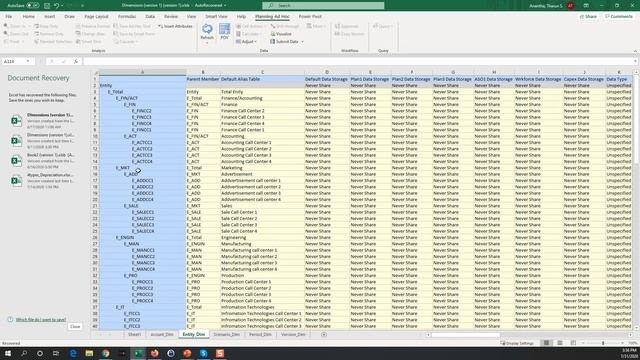640x360 pixels.
Task: Click the Refresh icon in Planning Ad Hoc
Action: click(x=207, y=29)
